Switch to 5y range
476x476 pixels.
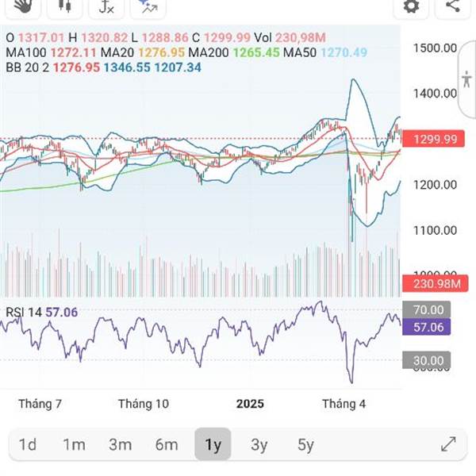(305, 444)
